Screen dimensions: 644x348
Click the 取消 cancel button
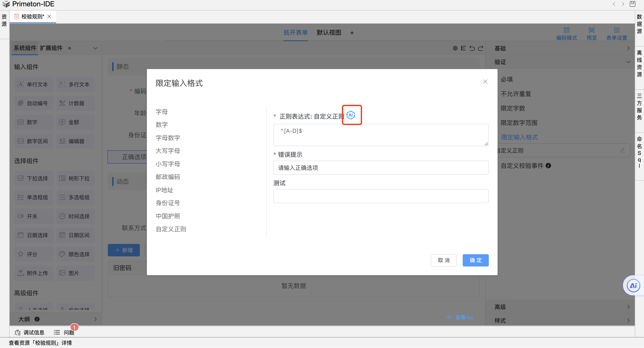443,260
